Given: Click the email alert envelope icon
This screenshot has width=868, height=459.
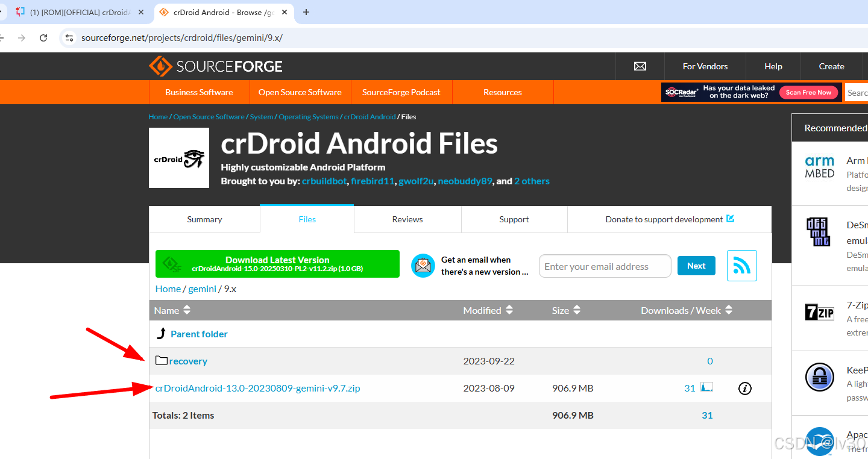Looking at the screenshot, I should coord(423,266).
